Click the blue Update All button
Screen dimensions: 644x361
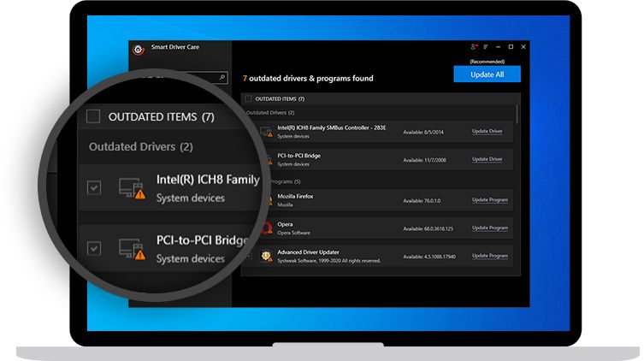click(x=487, y=74)
